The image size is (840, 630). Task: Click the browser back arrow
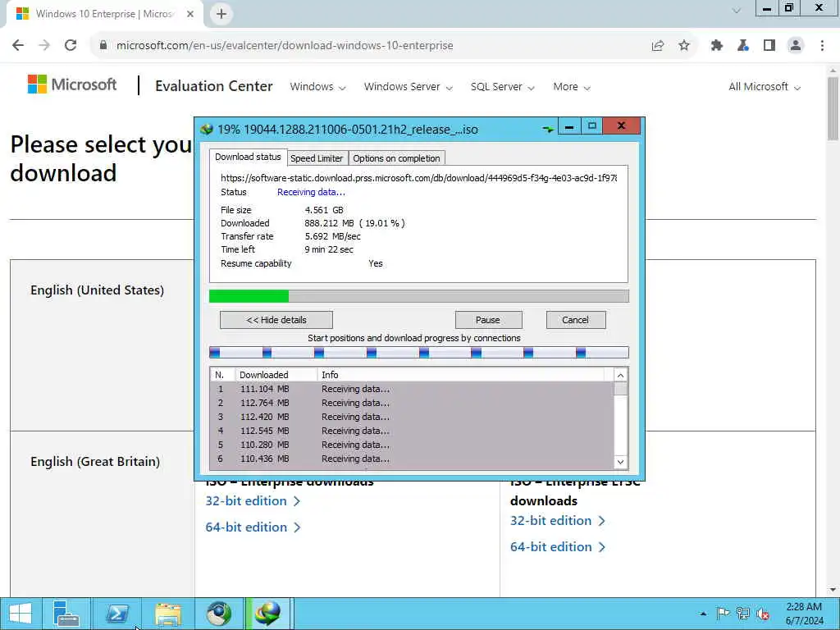pos(18,46)
